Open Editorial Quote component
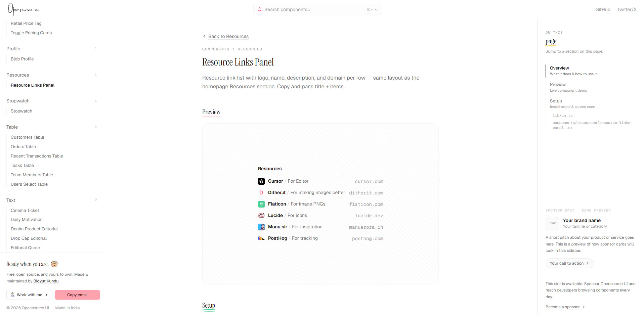This screenshot has height=315, width=644. 25,248
